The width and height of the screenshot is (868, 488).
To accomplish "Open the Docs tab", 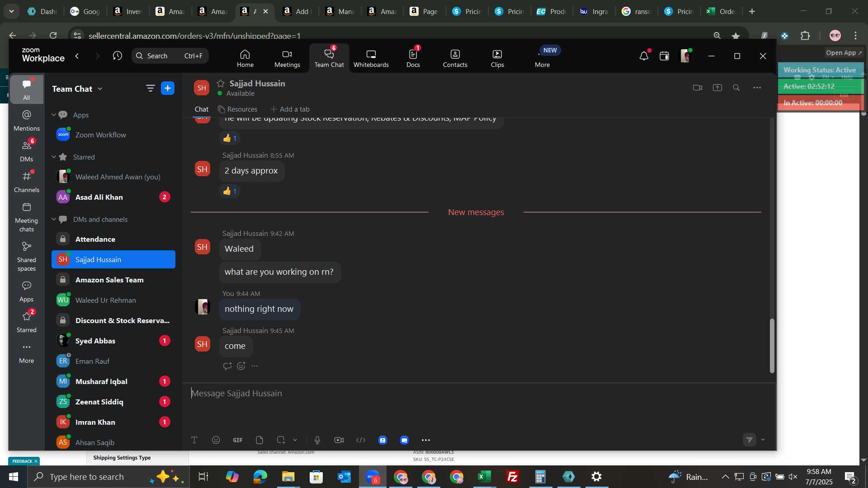I will (x=413, y=58).
